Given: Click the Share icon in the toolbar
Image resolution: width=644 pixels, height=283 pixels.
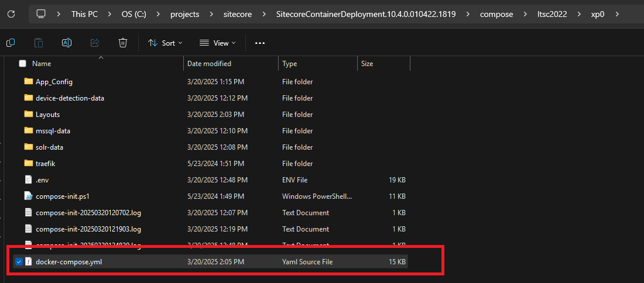Looking at the screenshot, I should 95,43.
